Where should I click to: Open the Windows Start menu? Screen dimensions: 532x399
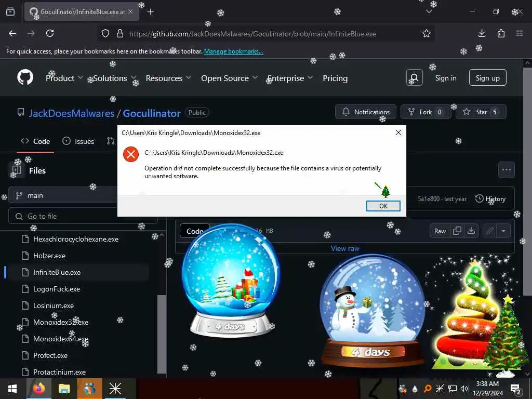tap(12, 389)
